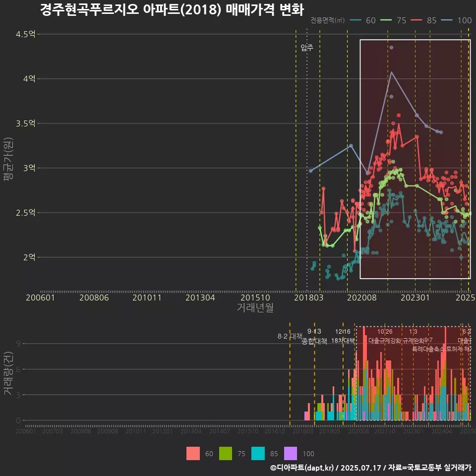Image resolution: width=476 pixels, height=476 pixels.
Task: Click the 10·26 대출규제강화 annotation
Action: coord(385,336)
